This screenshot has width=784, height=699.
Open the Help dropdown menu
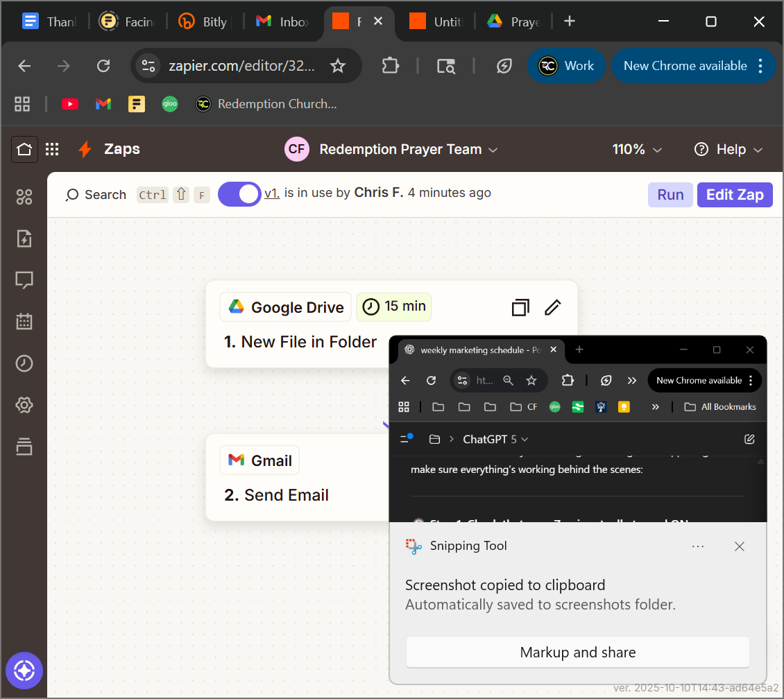(728, 149)
